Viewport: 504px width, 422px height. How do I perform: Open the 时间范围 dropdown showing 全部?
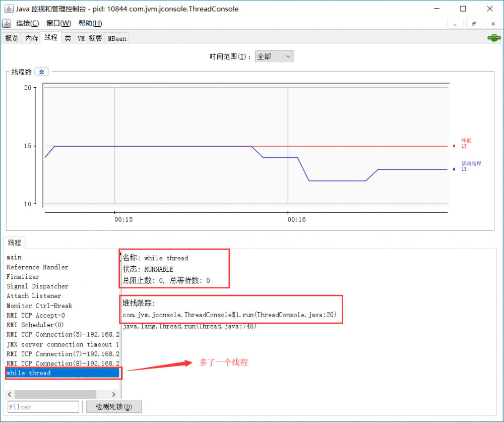click(x=274, y=56)
